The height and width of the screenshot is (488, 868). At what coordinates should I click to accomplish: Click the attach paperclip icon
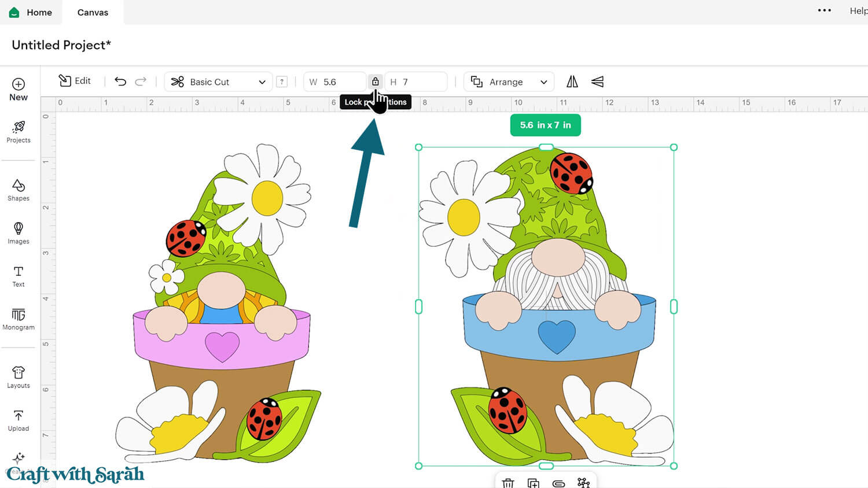tap(558, 482)
